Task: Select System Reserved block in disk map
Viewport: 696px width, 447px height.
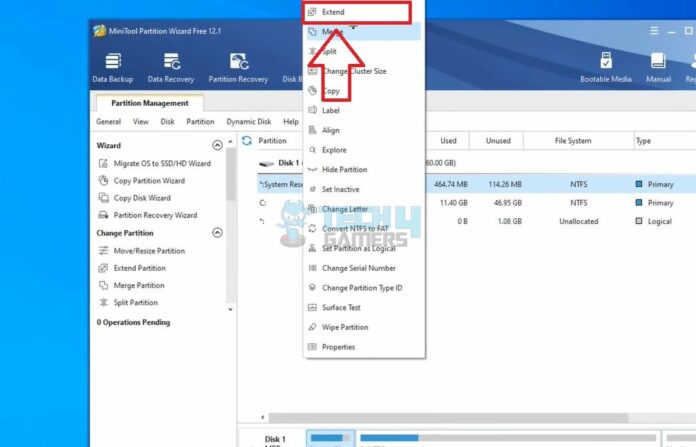Action: pos(330,439)
